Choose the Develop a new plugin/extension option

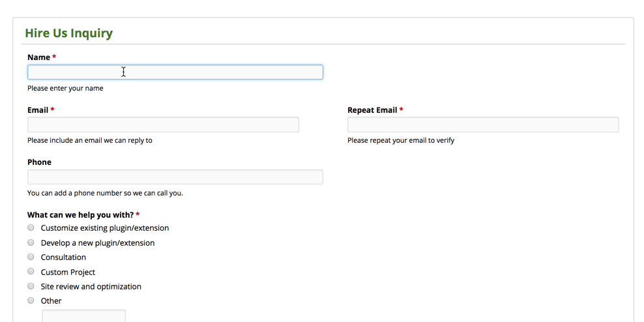click(31, 242)
